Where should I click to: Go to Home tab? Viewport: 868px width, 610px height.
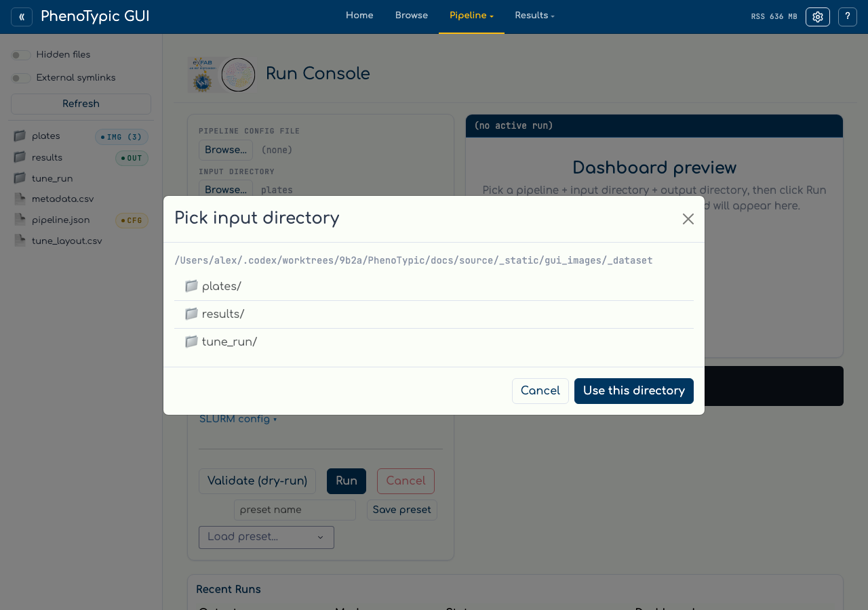point(359,16)
